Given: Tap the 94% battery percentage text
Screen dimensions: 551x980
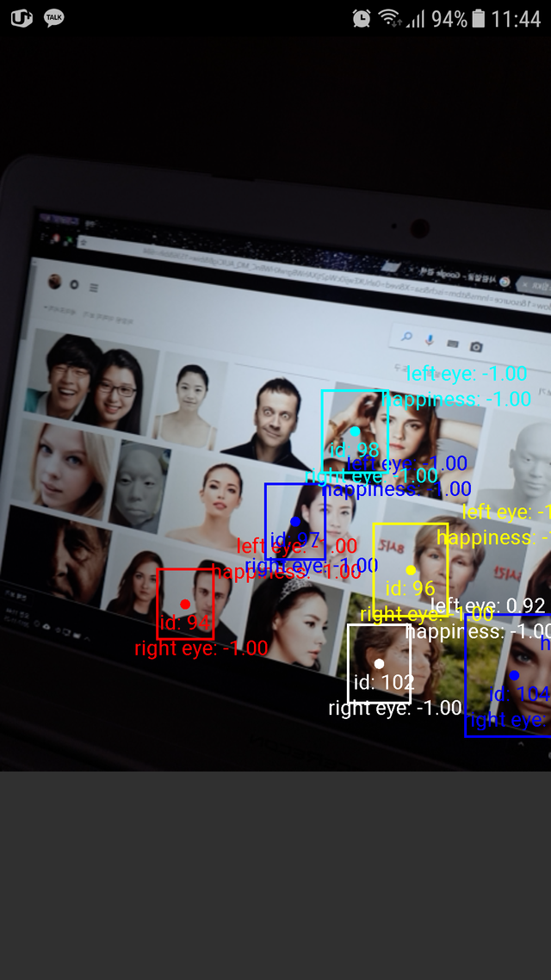Looking at the screenshot, I should 449,19.
